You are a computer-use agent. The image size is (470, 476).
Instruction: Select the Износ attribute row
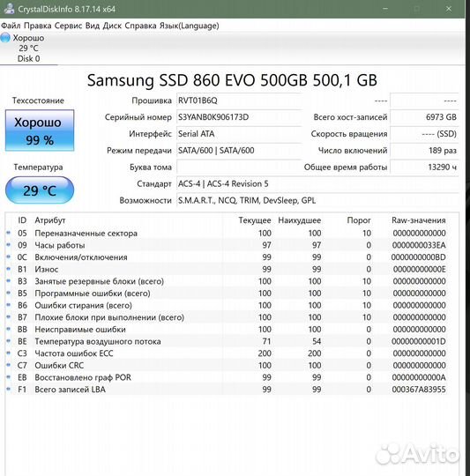coord(228,269)
